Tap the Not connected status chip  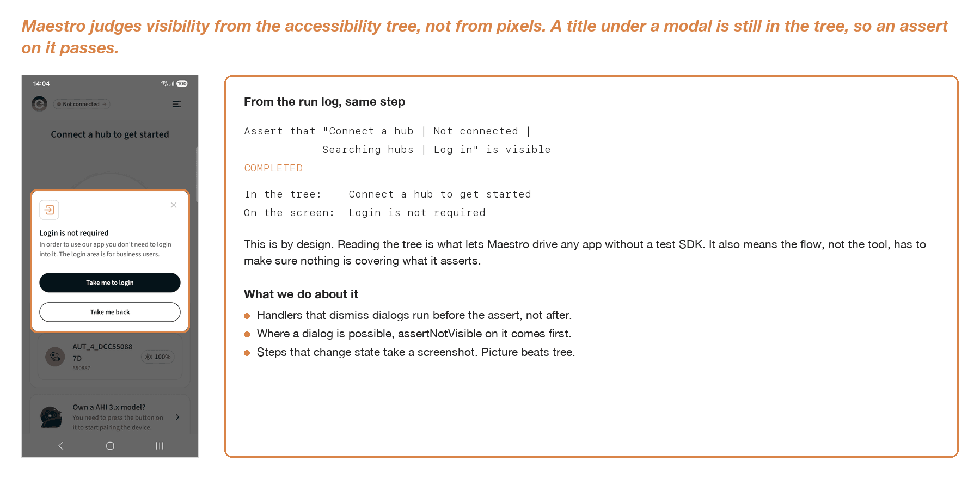coord(82,104)
